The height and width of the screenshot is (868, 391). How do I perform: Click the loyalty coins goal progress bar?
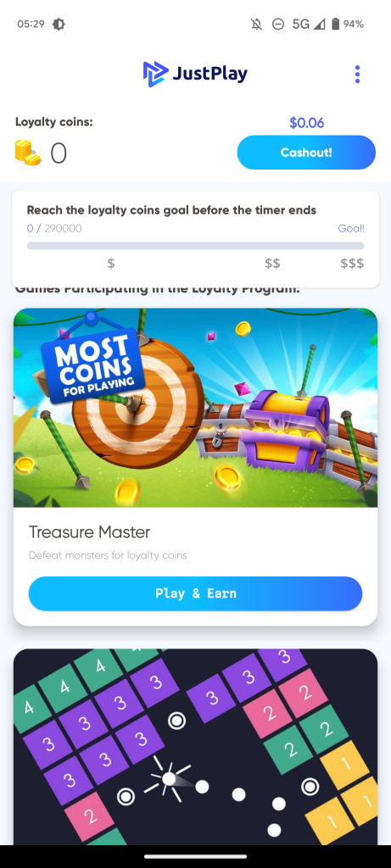195,246
